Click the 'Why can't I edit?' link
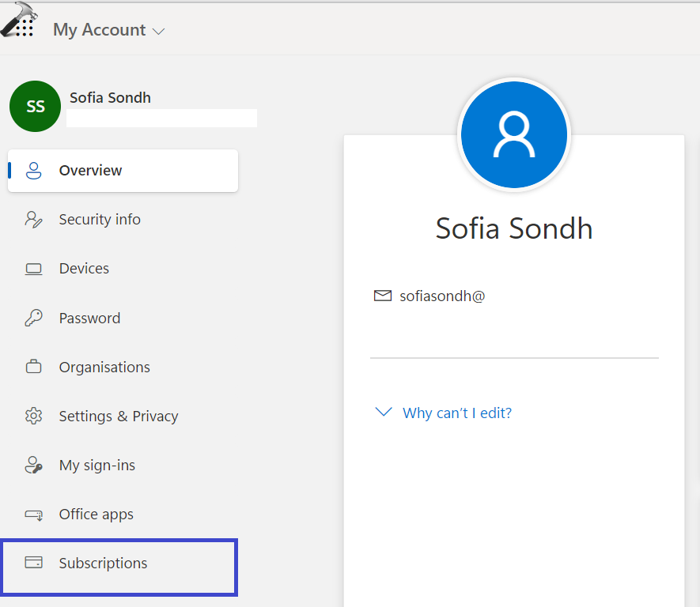This screenshot has width=700, height=607. point(457,413)
